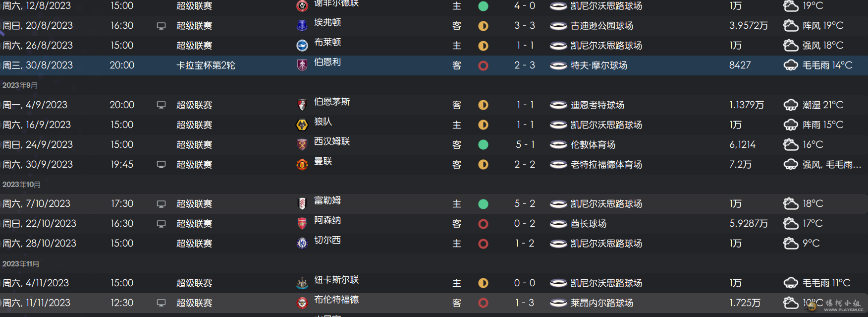Click the Burnley club crest
Screen dimensions: 868x317
click(x=302, y=65)
